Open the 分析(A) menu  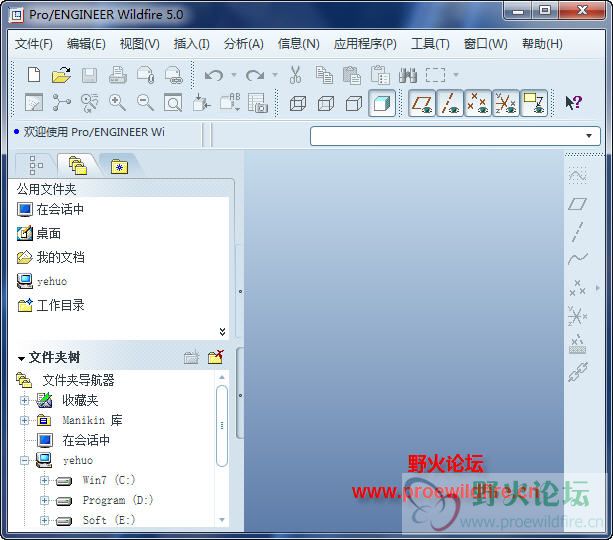[244, 44]
